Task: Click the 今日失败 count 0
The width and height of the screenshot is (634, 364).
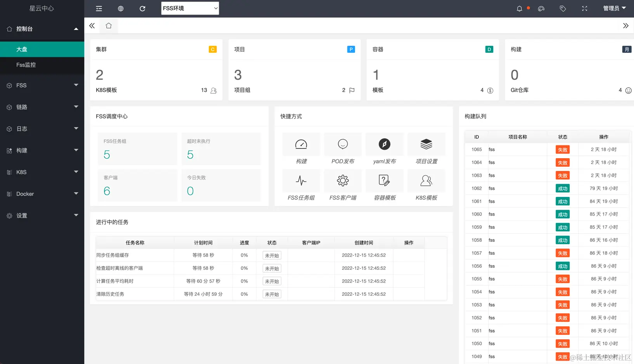Action: click(190, 191)
